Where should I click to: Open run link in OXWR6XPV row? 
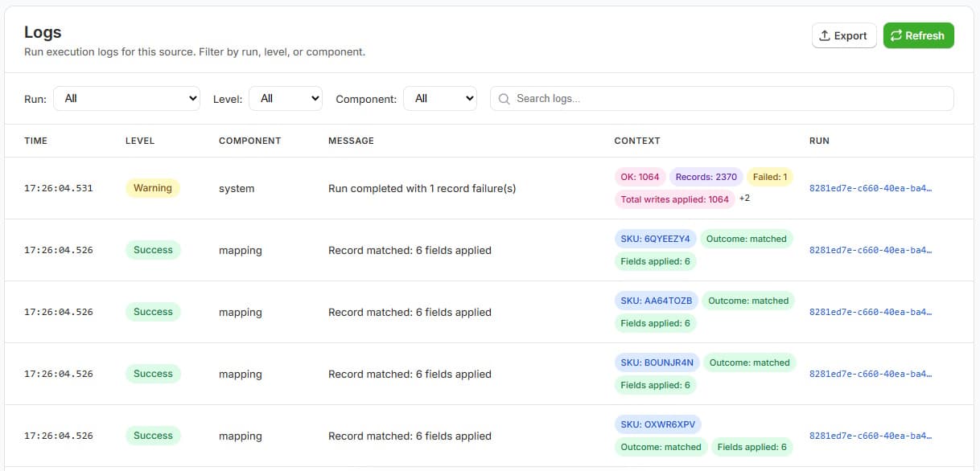click(871, 436)
